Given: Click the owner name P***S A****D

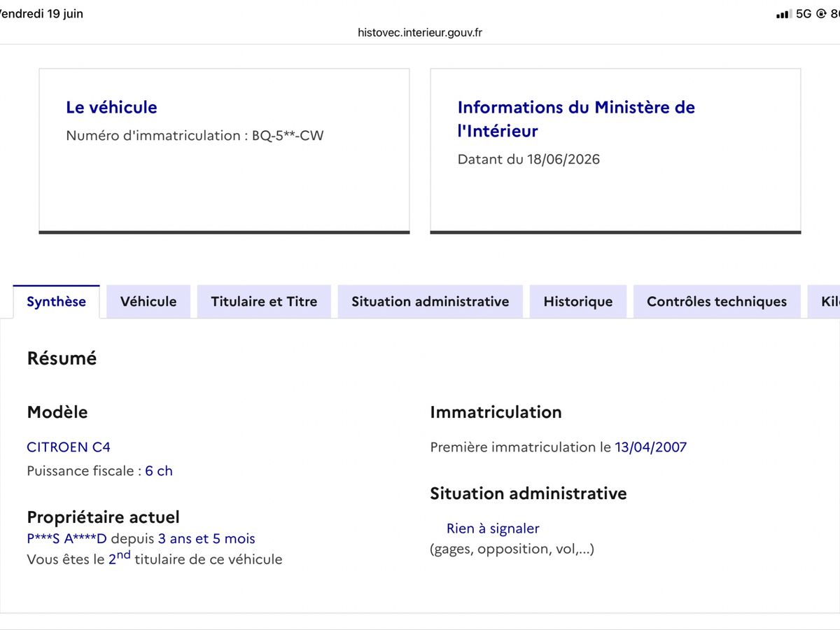Looking at the screenshot, I should [67, 538].
